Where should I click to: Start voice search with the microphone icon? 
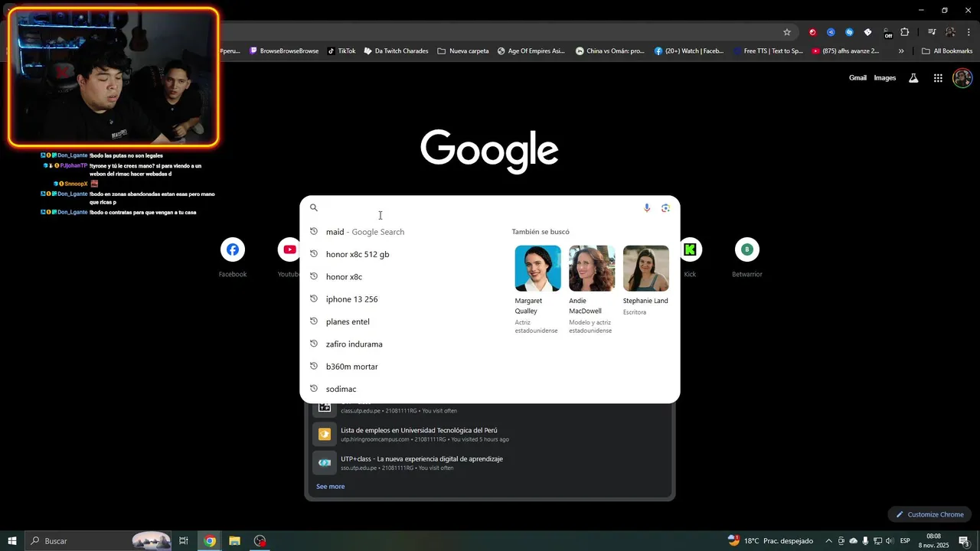(647, 207)
